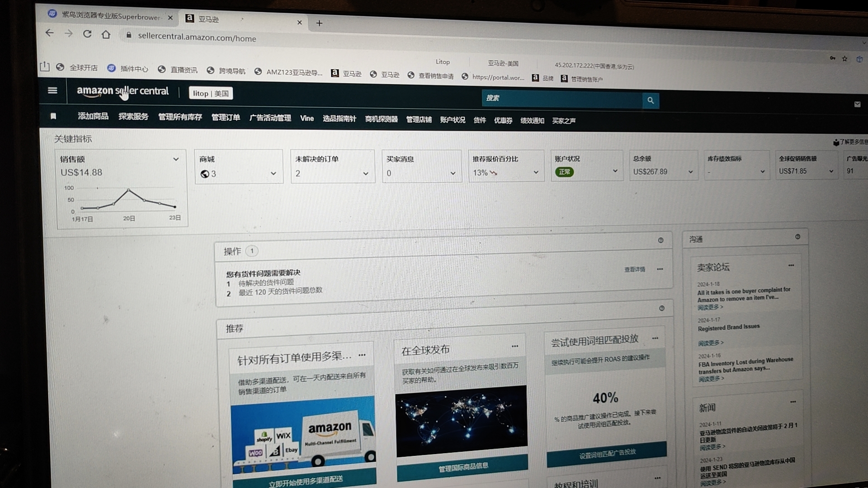
Task: Expand the 总余额 dropdown
Action: (x=690, y=172)
